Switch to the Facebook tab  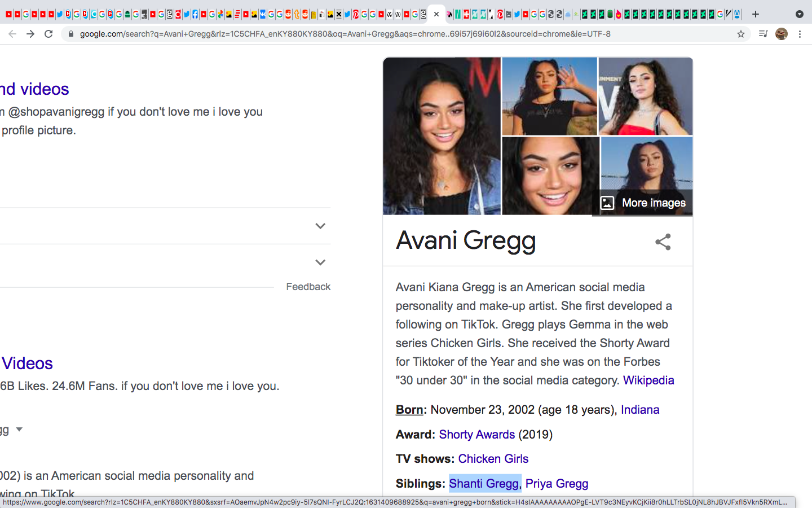click(x=195, y=15)
